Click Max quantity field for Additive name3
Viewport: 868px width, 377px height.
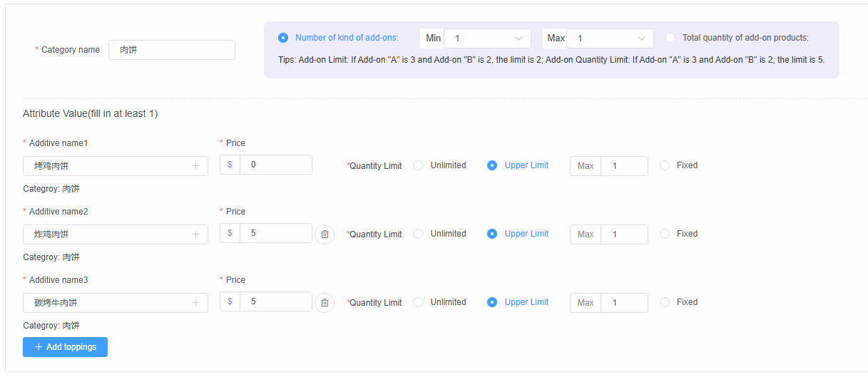pyautogui.click(x=623, y=303)
